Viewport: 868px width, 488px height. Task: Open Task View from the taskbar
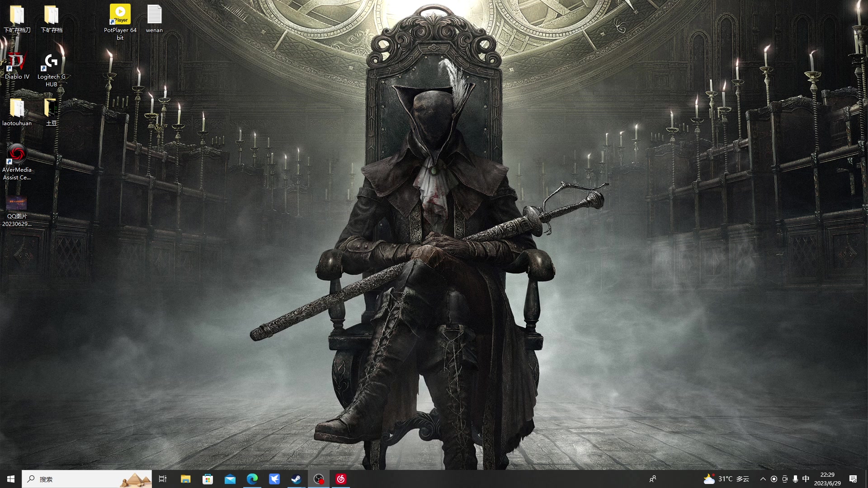tap(163, 479)
